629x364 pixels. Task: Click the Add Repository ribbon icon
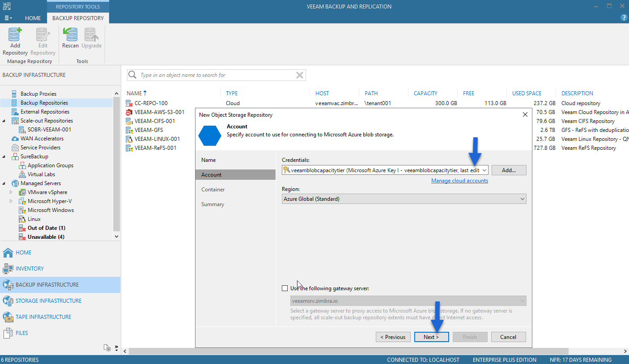point(15,42)
